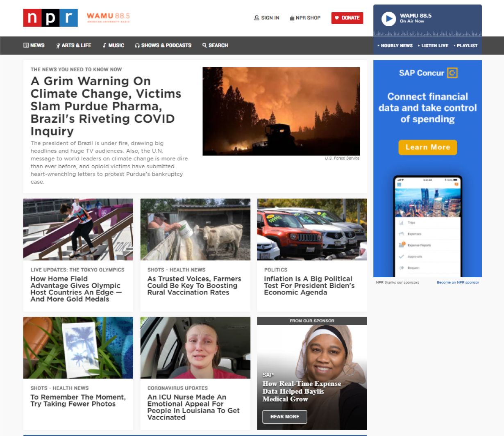Click the NPR Shop bag icon
The height and width of the screenshot is (436, 504).
pyautogui.click(x=292, y=18)
